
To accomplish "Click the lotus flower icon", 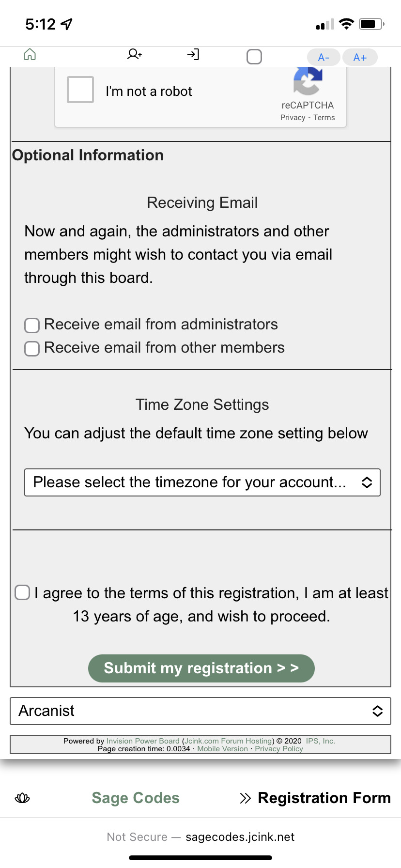I will point(22,798).
